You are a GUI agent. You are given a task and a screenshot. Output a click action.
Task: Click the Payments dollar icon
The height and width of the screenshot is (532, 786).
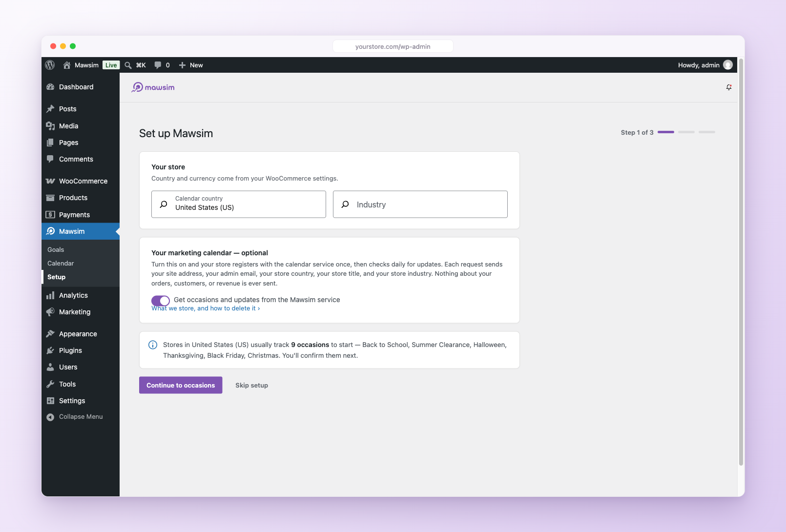coord(50,215)
